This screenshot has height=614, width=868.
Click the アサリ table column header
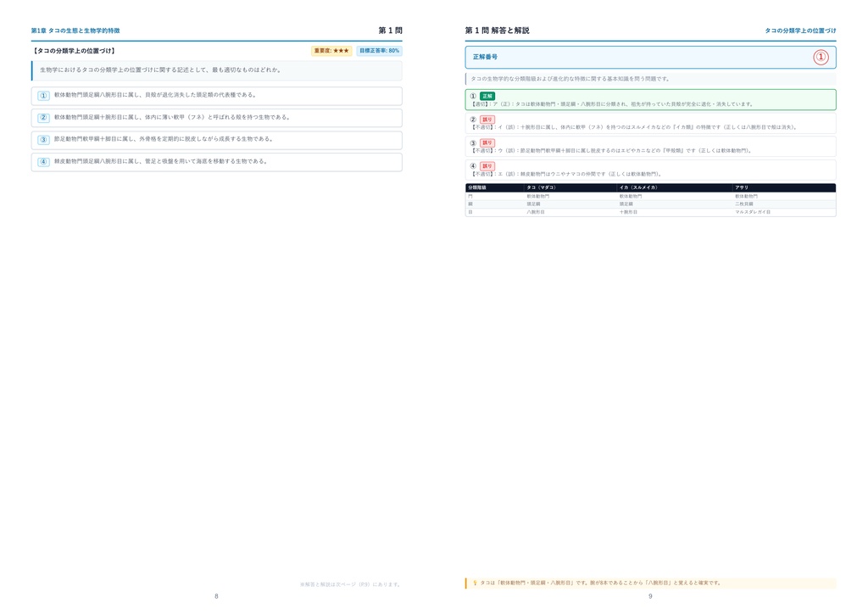click(742, 187)
